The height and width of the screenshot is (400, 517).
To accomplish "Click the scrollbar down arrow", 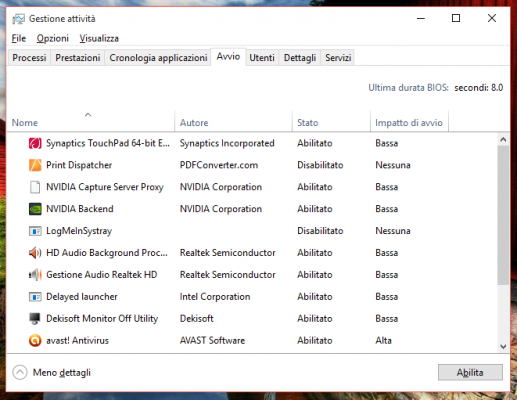I will [x=503, y=346].
